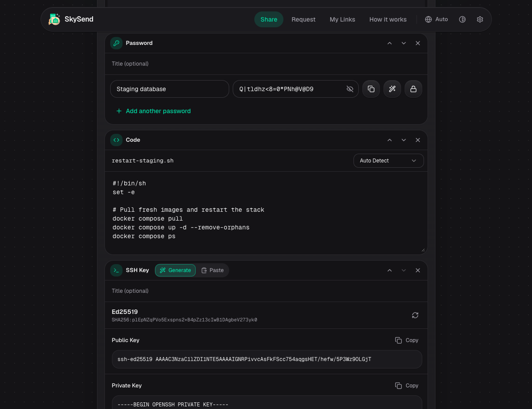532x409 pixels.
Task: Toggle the theme contrast icon in navbar
Action: [462, 19]
